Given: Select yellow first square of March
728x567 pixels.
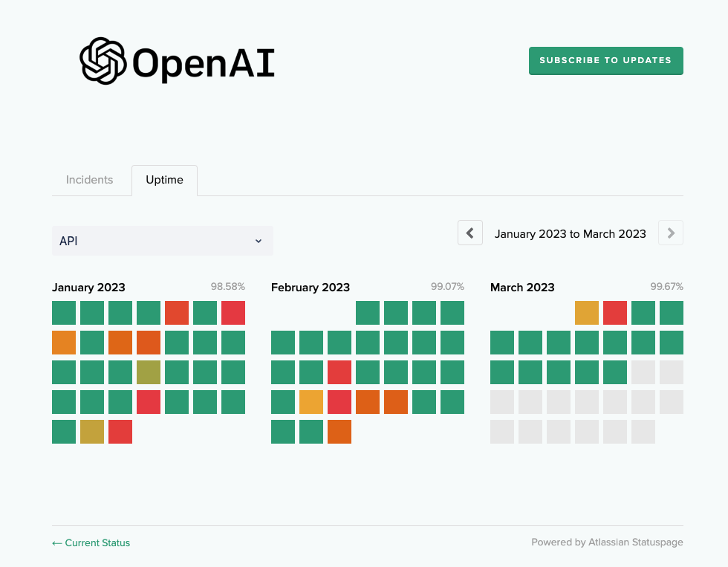Looking at the screenshot, I should pos(587,313).
